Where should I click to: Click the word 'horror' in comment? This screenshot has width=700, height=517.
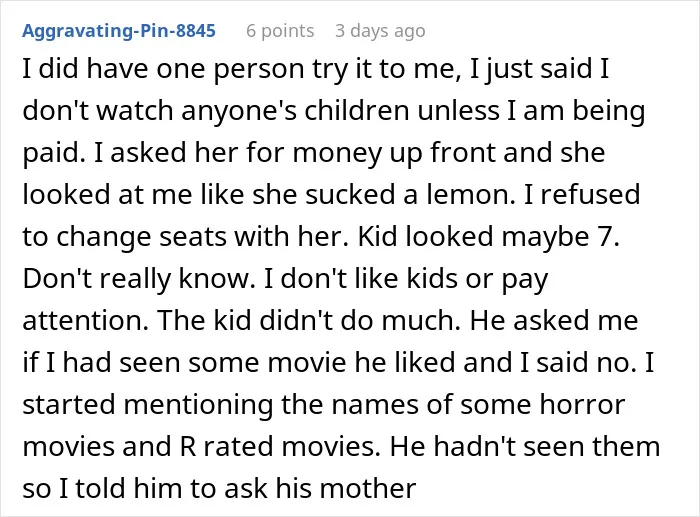(582, 404)
